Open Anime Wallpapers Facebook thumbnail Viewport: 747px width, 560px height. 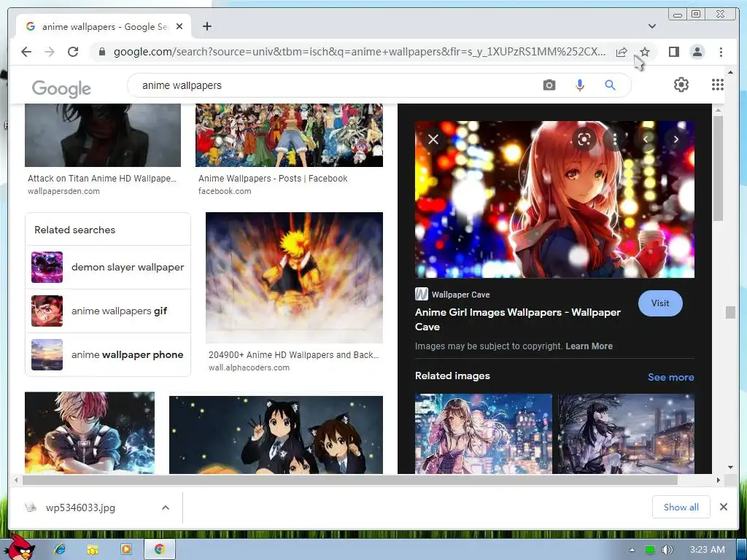(x=289, y=135)
